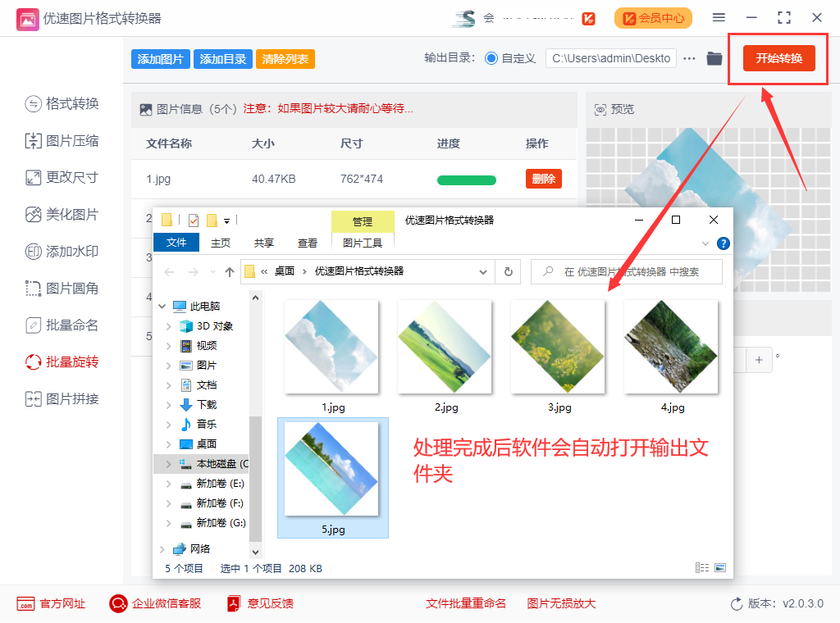Viewport: 840px width, 623px height.
Task: Open the 图片圆角 rounded corners tool
Action: (62, 289)
